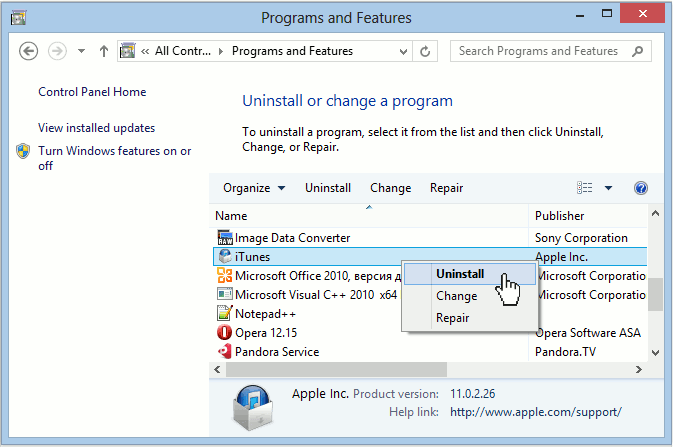Click the Microsoft Office 2010 icon
The height and width of the screenshot is (447, 673).
click(x=224, y=275)
